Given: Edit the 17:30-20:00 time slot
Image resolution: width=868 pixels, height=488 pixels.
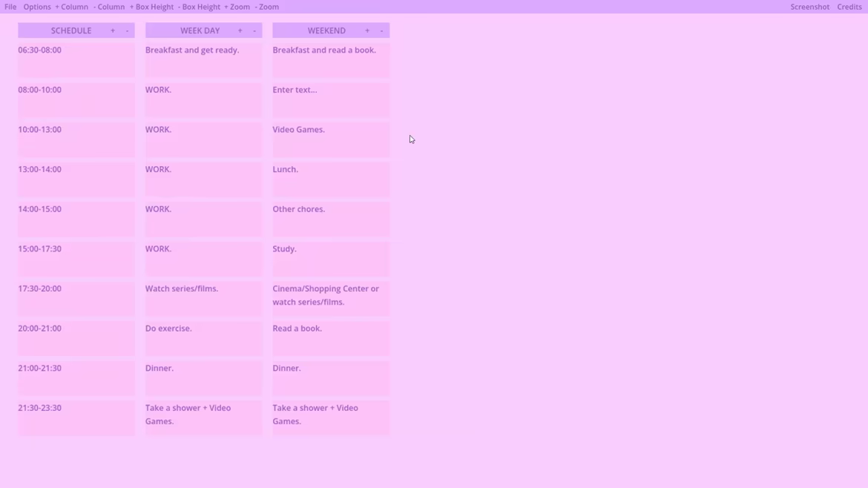Looking at the screenshot, I should (x=76, y=300).
